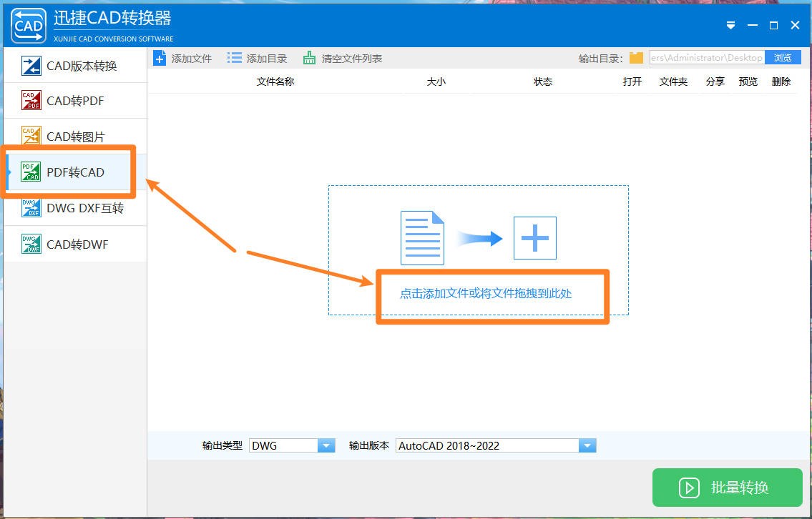The height and width of the screenshot is (519, 812).
Task: Click the plus icon in the drop zone
Action: (534, 238)
